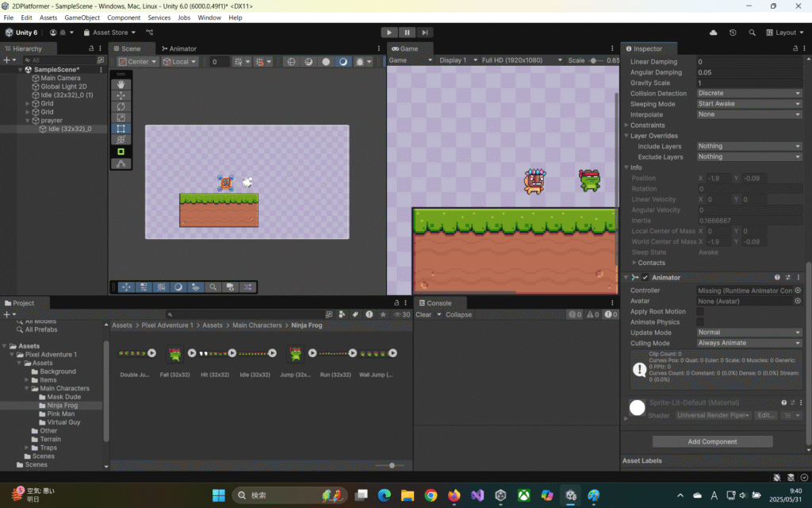Open Microsoft Edge from the taskbar
This screenshot has width=812, height=508.
385,495
